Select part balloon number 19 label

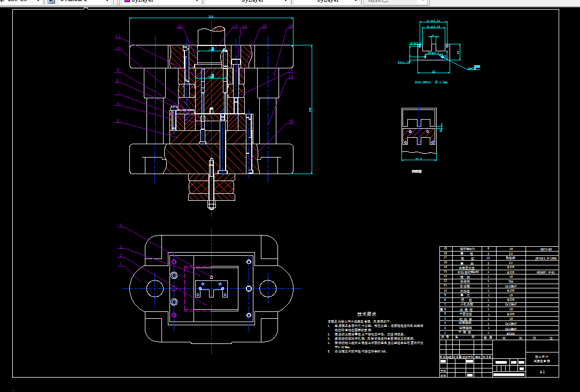click(x=291, y=121)
